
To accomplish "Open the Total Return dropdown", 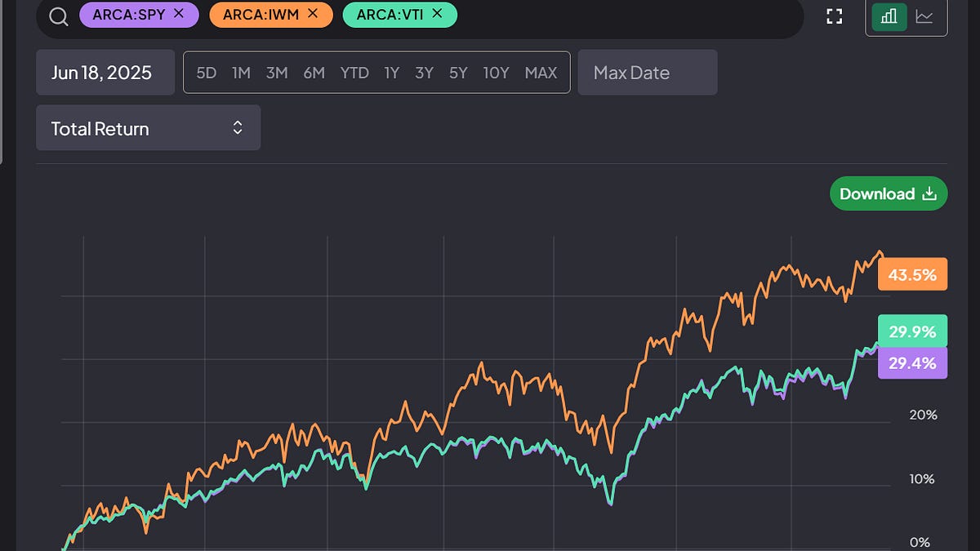I will pos(148,128).
